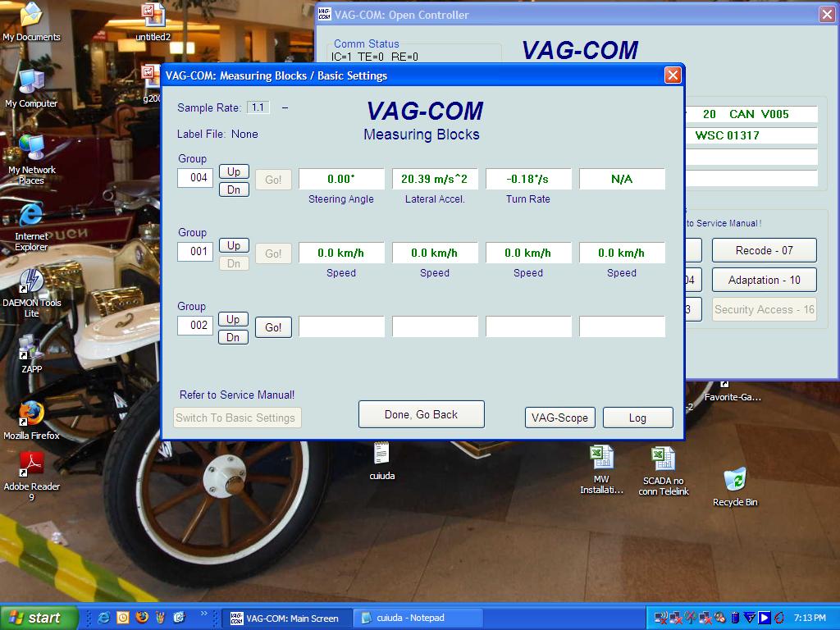This screenshot has height=630, width=840.
Task: Click Go! button for group 002
Action: pos(273,327)
